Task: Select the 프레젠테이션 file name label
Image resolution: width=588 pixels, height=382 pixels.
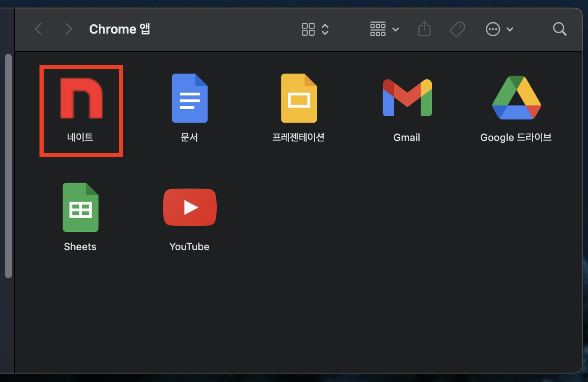Action: [298, 137]
